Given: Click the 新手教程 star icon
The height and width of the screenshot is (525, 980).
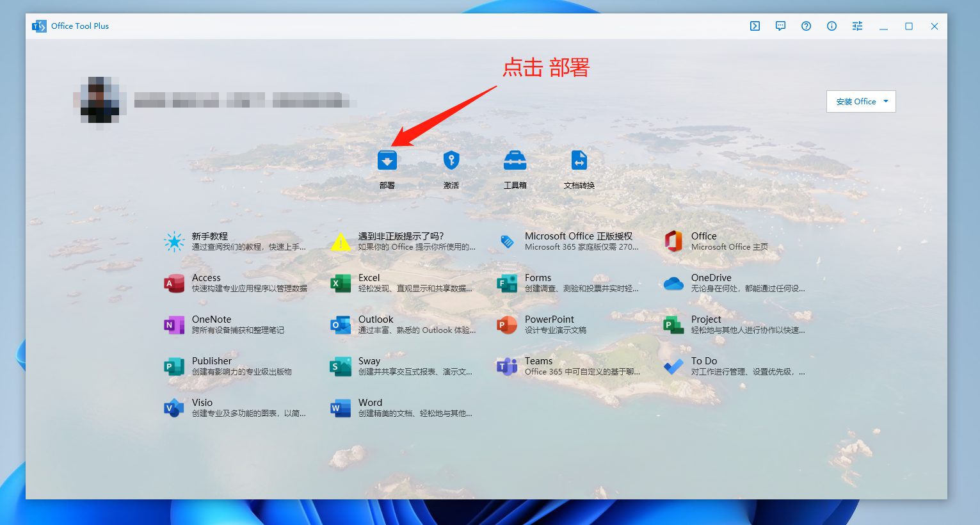Looking at the screenshot, I should point(174,242).
